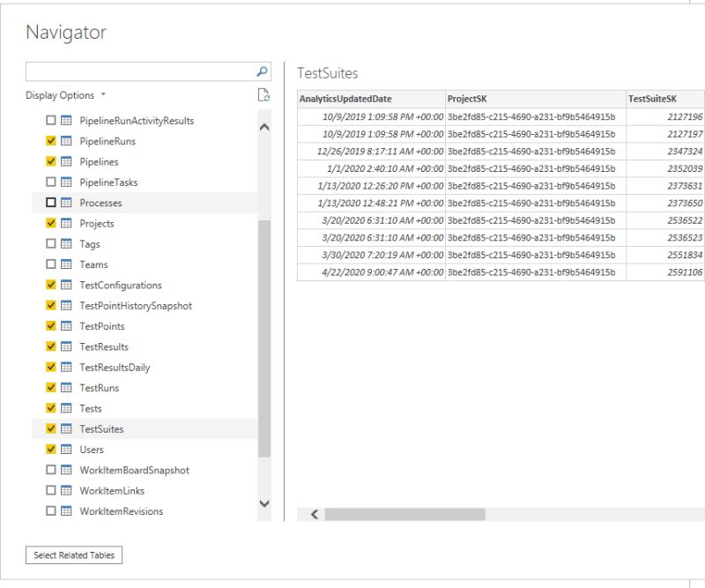The width and height of the screenshot is (705, 588).
Task: Click the table icon beside Tags
Action: pyautogui.click(x=66, y=244)
